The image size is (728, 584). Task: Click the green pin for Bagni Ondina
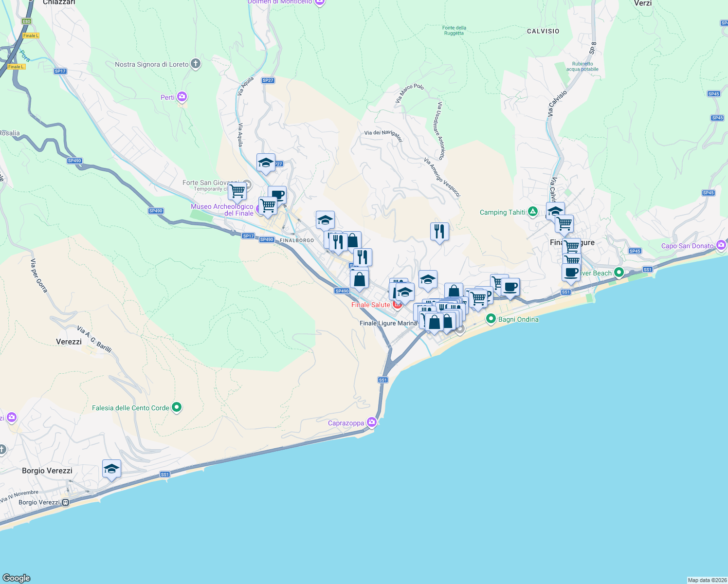coord(491,319)
